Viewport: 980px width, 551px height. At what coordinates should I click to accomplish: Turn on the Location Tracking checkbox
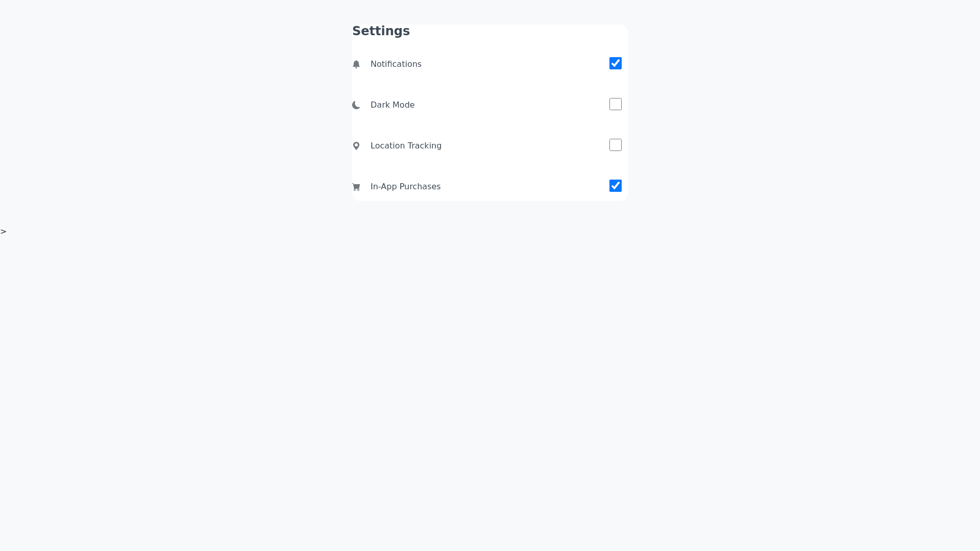(616, 145)
